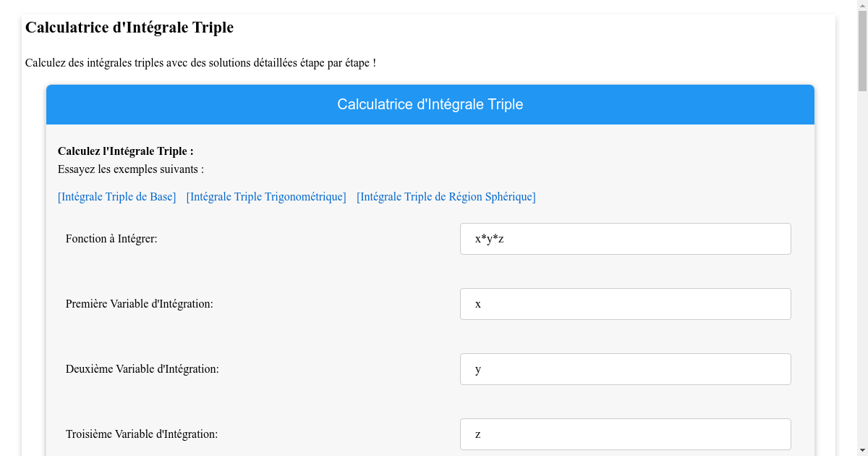Open the Intégrale Triple de Région Sphérique example

pyautogui.click(x=445, y=196)
